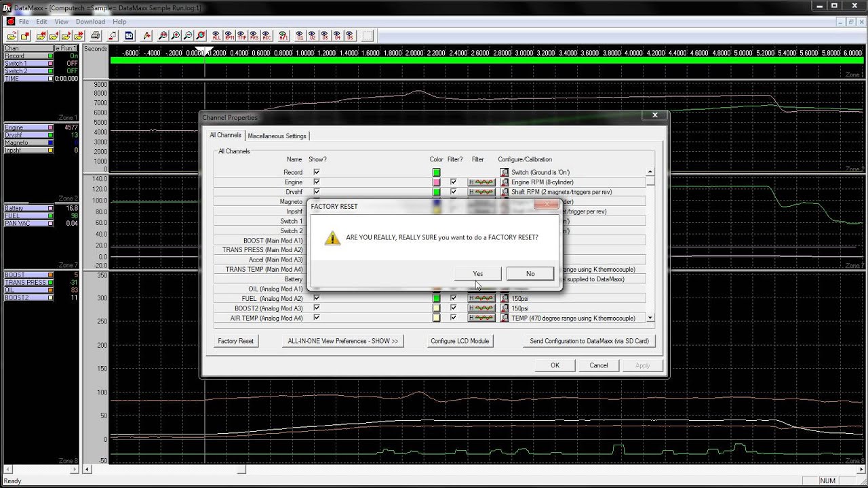868x488 pixels.
Task: Click the channel list scroll-up arrow
Action: 650,172
